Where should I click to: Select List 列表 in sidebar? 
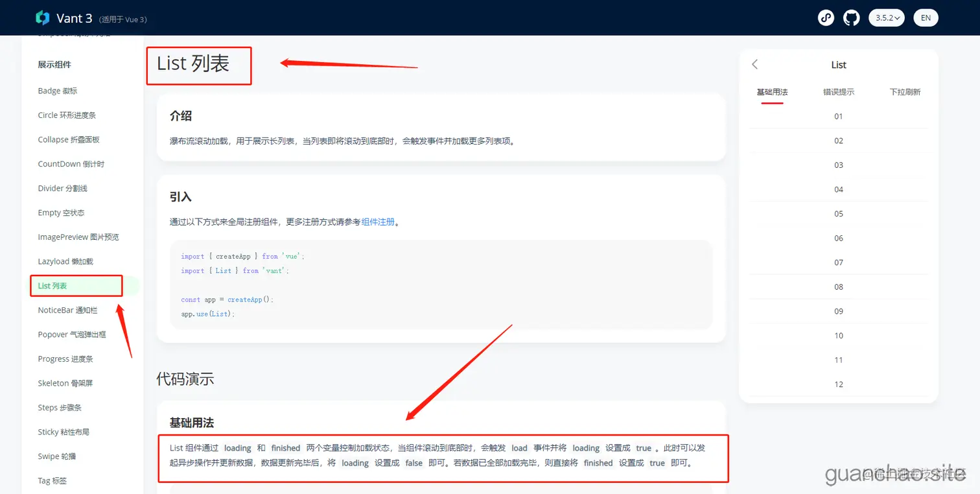52,286
